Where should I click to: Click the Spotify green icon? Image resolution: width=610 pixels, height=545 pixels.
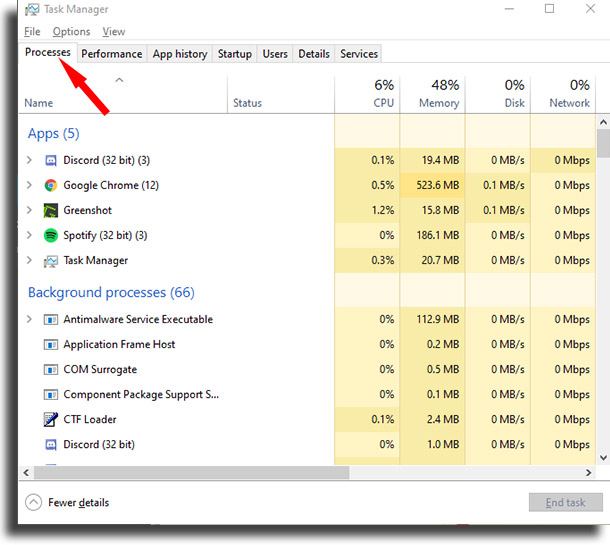pos(51,235)
